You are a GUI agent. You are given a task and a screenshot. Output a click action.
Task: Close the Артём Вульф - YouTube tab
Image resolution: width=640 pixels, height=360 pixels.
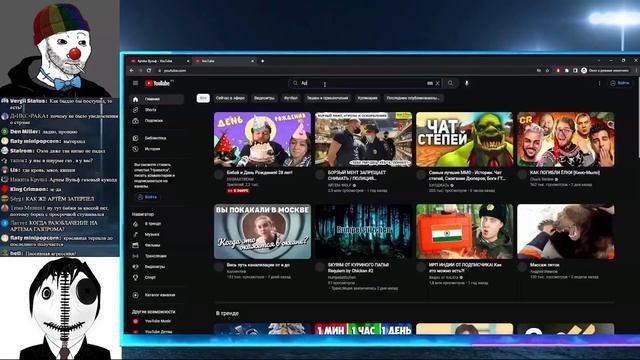[x=188, y=61]
